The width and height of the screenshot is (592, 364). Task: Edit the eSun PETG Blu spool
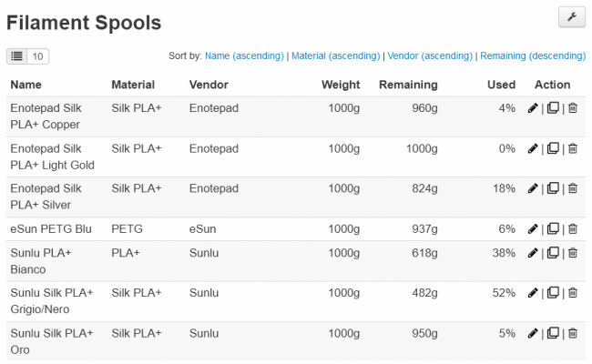tap(533, 229)
